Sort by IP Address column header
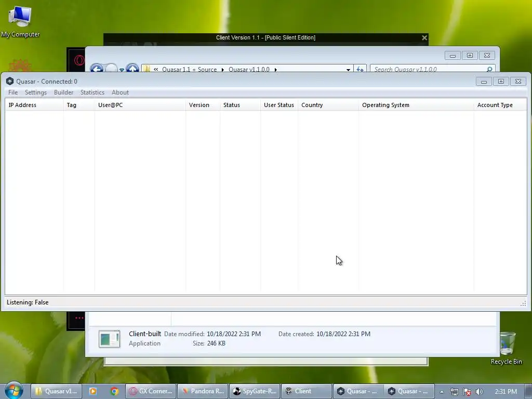The height and width of the screenshot is (399, 532). point(34,105)
